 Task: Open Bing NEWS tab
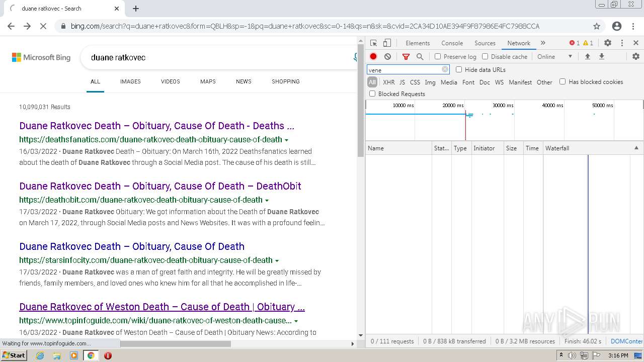tap(244, 81)
